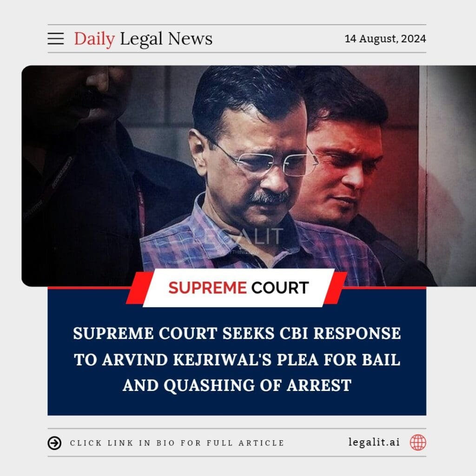Select the black word "COURT" in the banner
This screenshot has width=476, height=476.
pos(280,287)
